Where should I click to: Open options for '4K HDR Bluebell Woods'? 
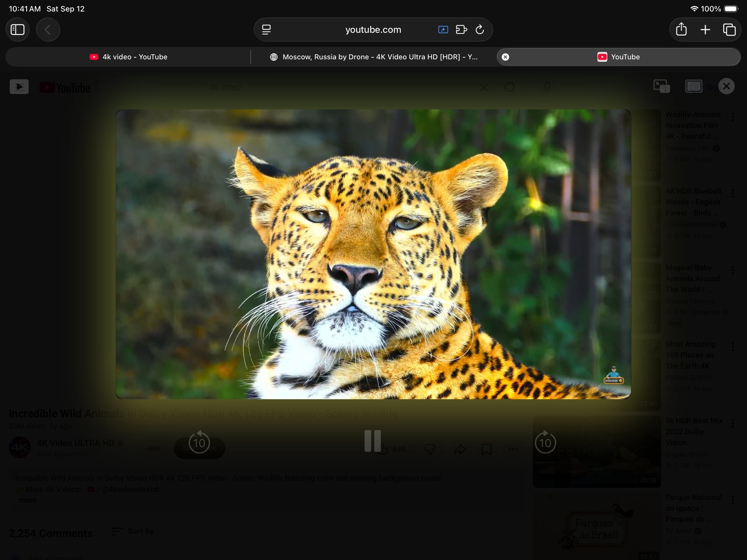733,193
